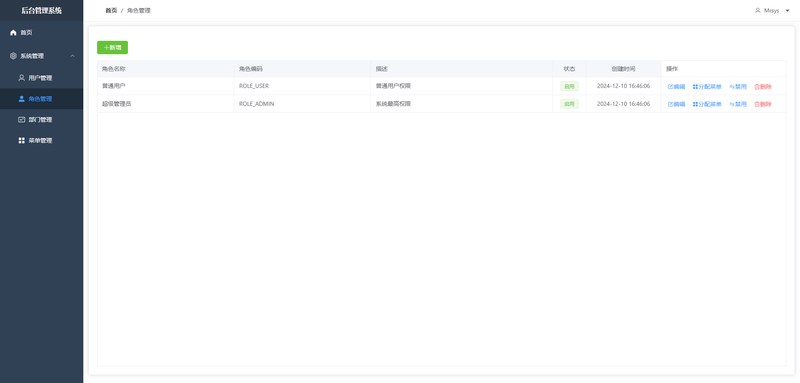Click the 菜单管理 grid icon

(x=21, y=140)
